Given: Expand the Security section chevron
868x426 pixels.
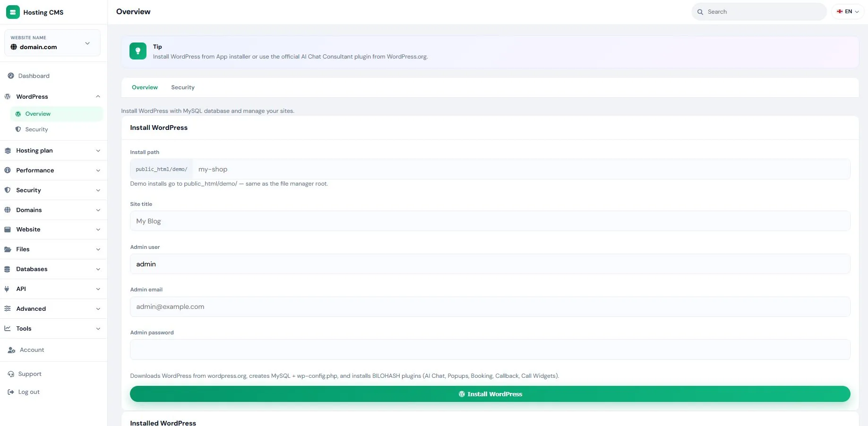Looking at the screenshot, I should point(98,190).
